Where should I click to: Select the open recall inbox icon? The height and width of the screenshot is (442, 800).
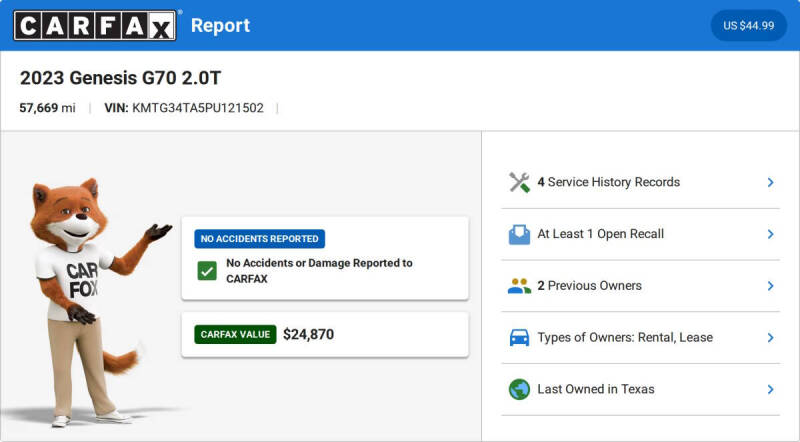tap(519, 234)
